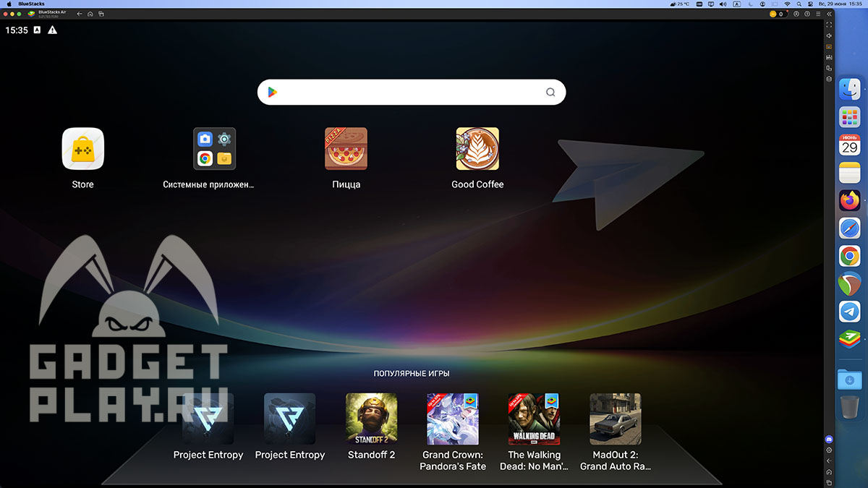This screenshot has height=488, width=868.
Task: Open BlueStacks menu in macOS menu bar
Action: (x=30, y=4)
